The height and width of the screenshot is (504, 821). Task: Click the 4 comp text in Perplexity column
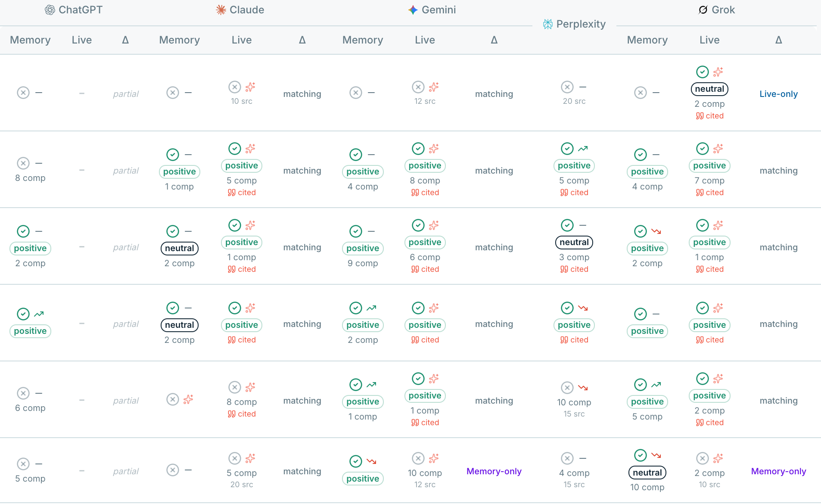click(x=574, y=473)
